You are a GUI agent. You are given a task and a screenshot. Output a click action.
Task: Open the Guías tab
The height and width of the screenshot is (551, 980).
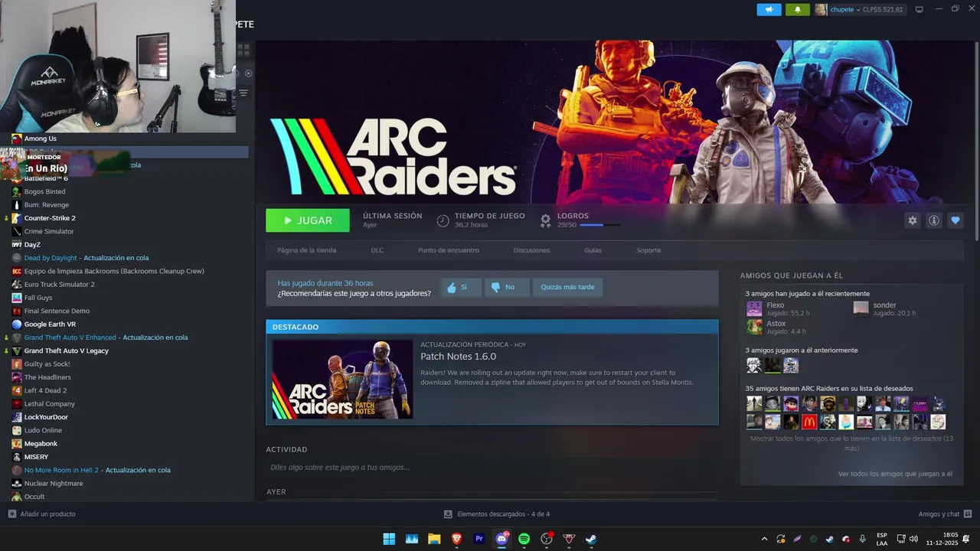coord(593,250)
